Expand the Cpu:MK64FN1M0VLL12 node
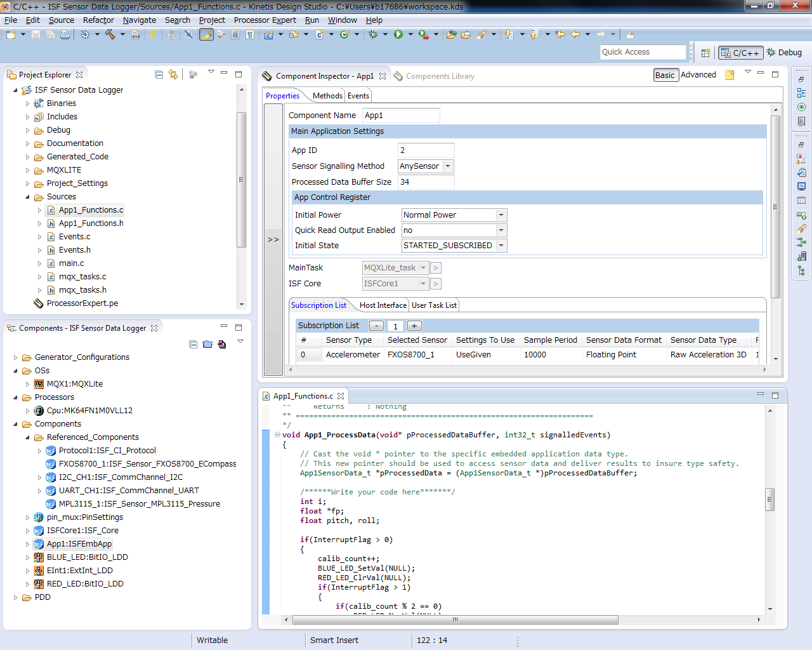 point(27,411)
